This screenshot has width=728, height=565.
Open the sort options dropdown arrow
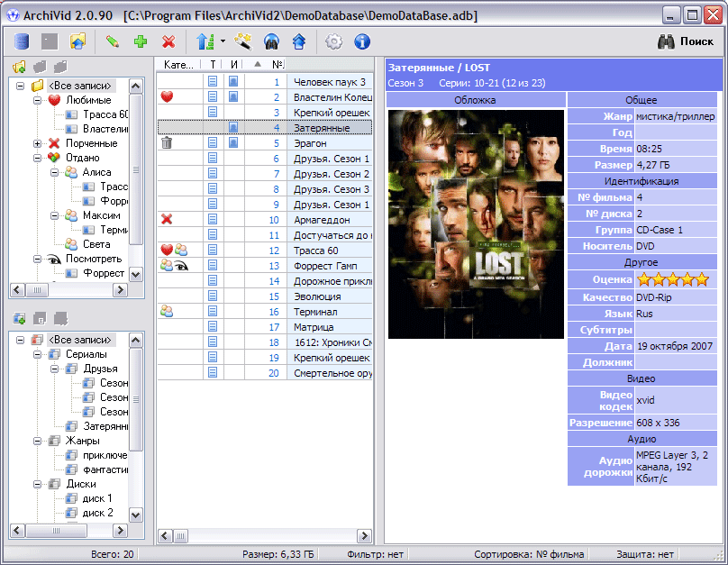[223, 41]
